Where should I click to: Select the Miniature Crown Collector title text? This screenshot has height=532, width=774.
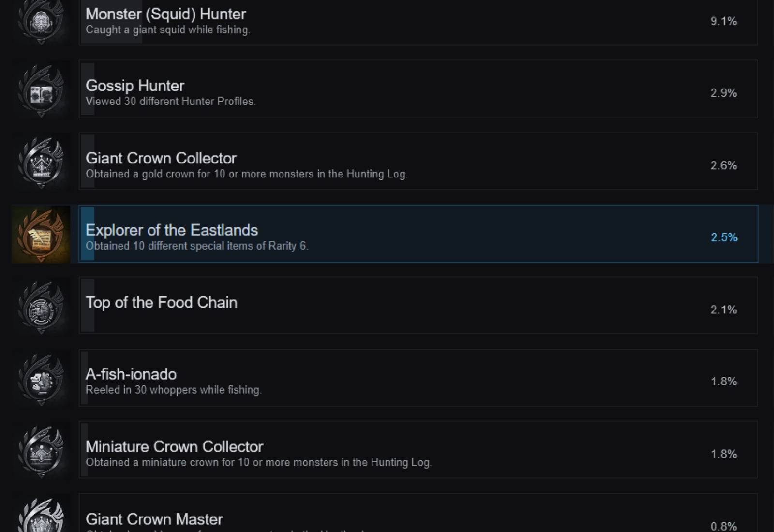point(174,446)
